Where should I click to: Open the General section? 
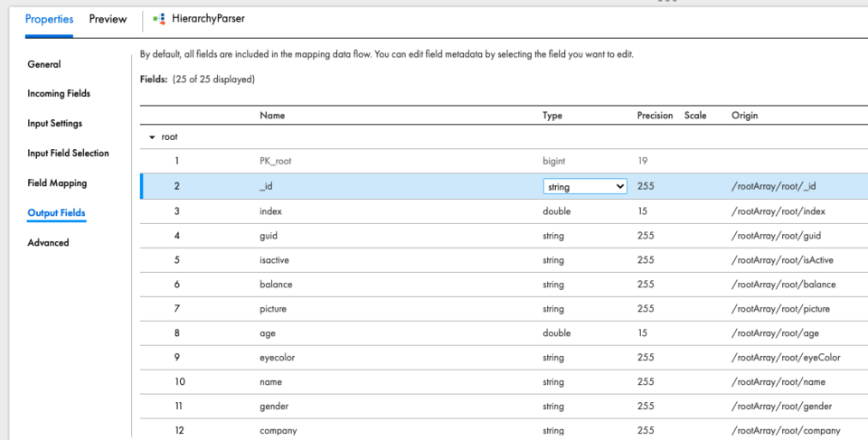[x=44, y=64]
